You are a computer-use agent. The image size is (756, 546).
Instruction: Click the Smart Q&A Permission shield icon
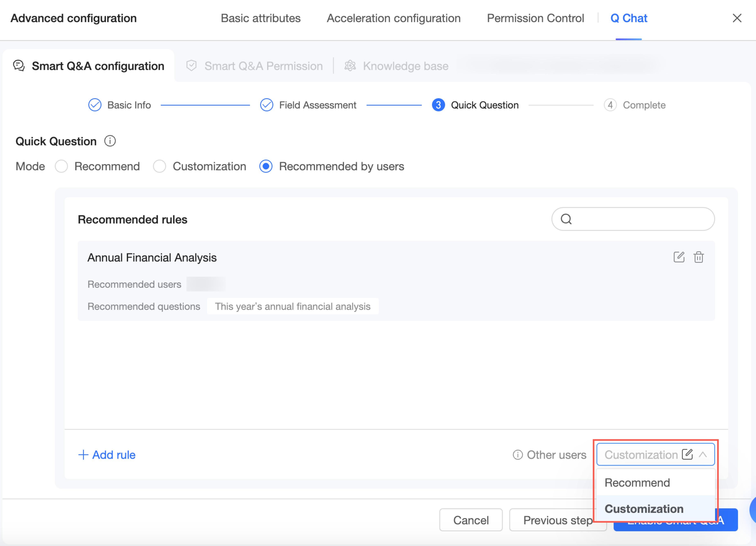(x=191, y=66)
